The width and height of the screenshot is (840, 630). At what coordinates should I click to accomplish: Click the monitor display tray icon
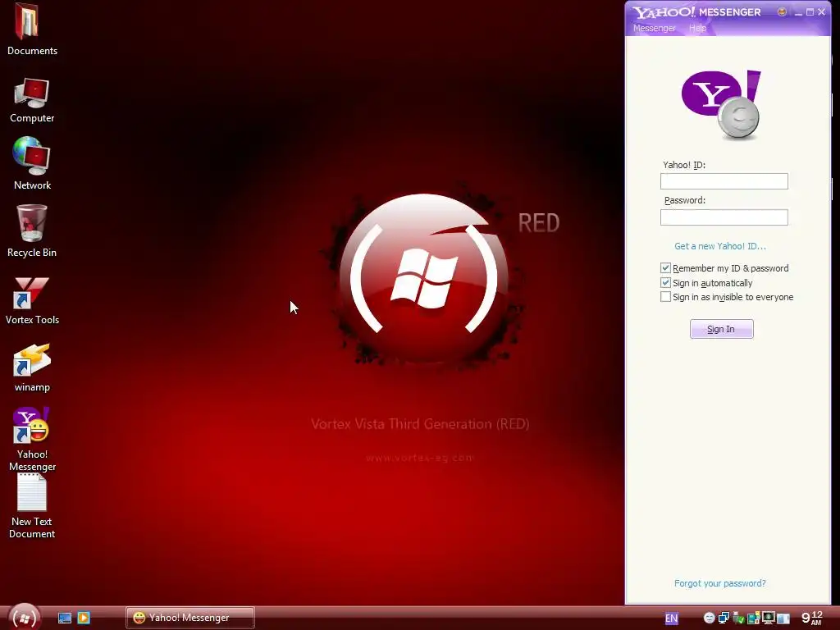coord(768,618)
